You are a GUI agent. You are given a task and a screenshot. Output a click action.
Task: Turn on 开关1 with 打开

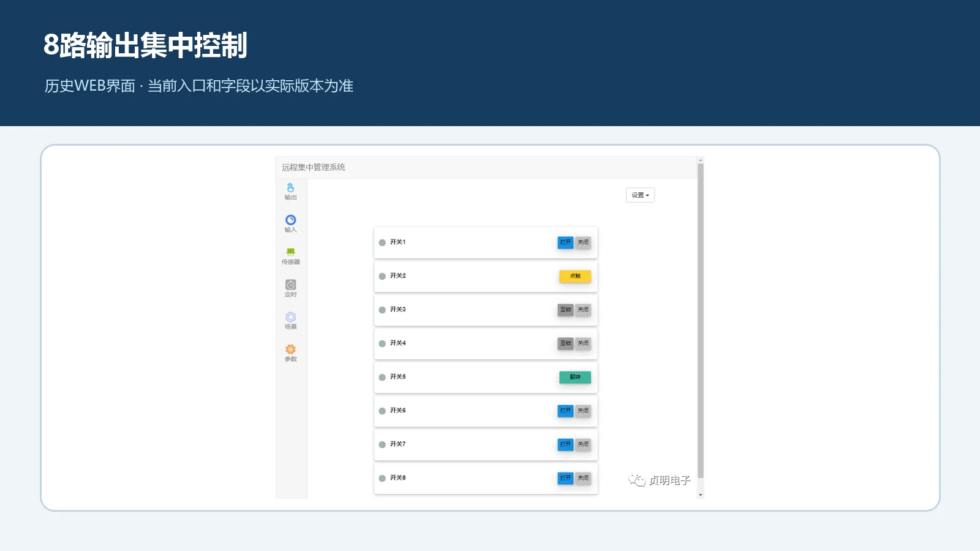565,242
